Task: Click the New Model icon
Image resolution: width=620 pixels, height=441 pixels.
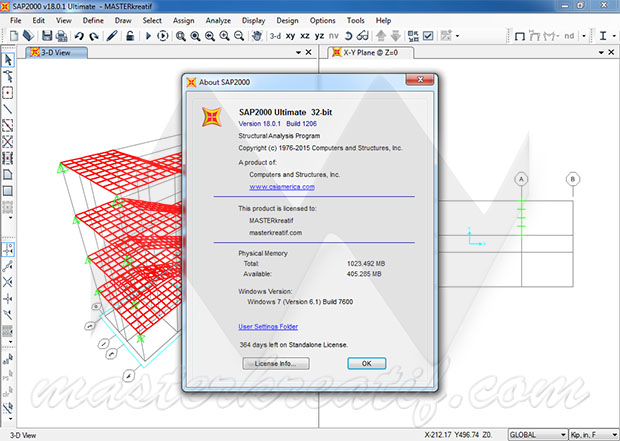Action: (x=14, y=36)
